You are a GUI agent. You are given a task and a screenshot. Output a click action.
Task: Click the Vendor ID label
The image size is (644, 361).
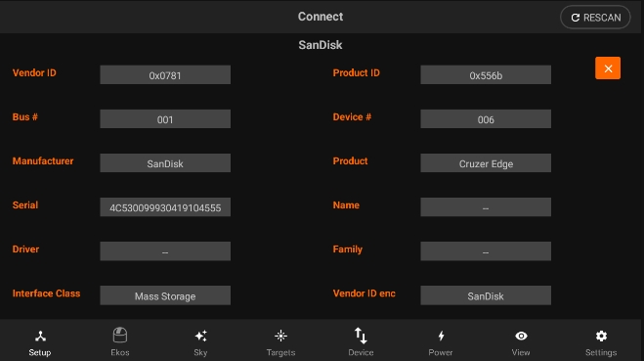tap(34, 72)
